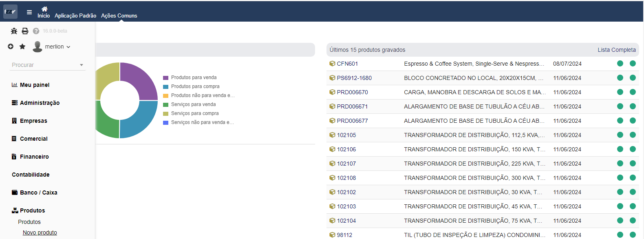Click the blue segment of donut chart
This screenshot has width=644, height=239.
[141, 120]
